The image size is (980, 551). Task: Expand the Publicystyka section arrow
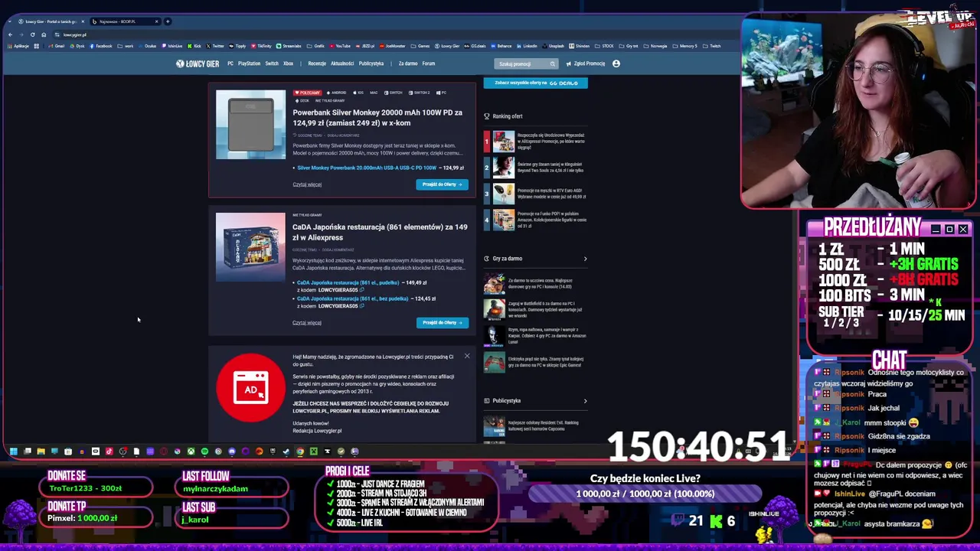click(x=585, y=401)
